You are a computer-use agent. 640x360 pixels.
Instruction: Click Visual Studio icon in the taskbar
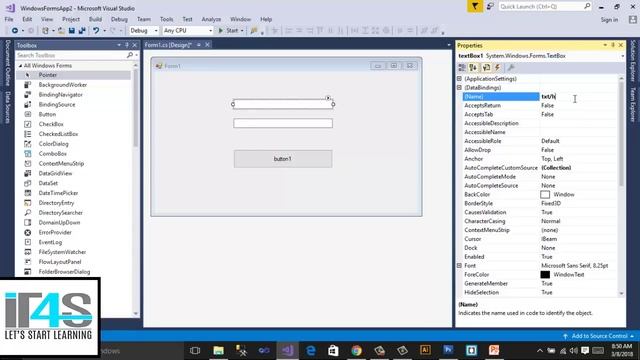coord(287,350)
